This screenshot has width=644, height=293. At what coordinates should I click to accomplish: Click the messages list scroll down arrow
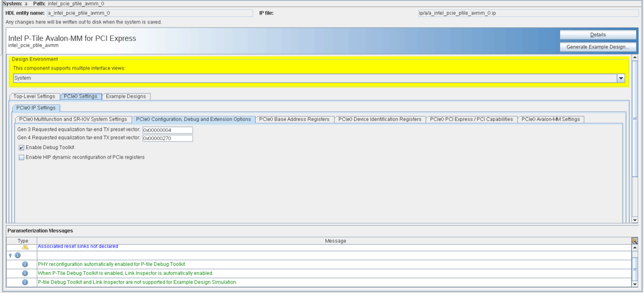[x=635, y=284]
